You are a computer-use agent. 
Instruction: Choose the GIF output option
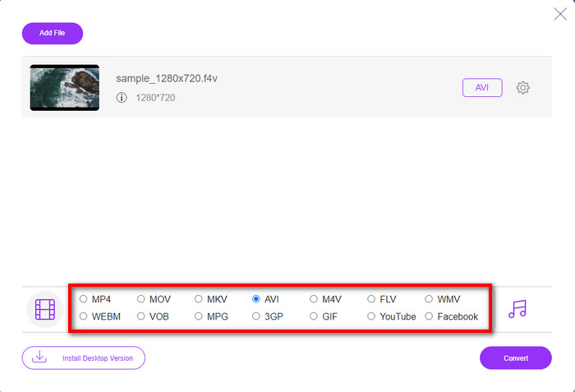(314, 316)
